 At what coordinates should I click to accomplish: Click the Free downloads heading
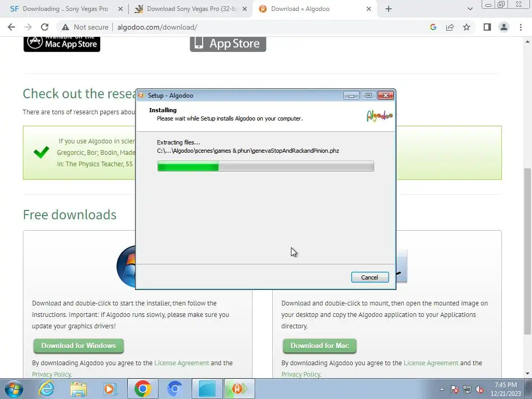pyautogui.click(x=70, y=215)
